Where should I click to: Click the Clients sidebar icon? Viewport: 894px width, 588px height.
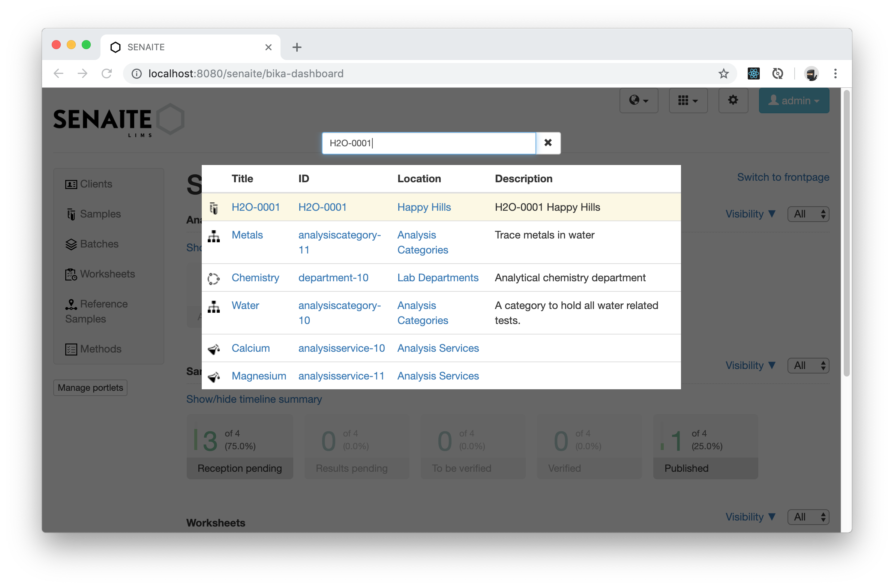coord(70,183)
